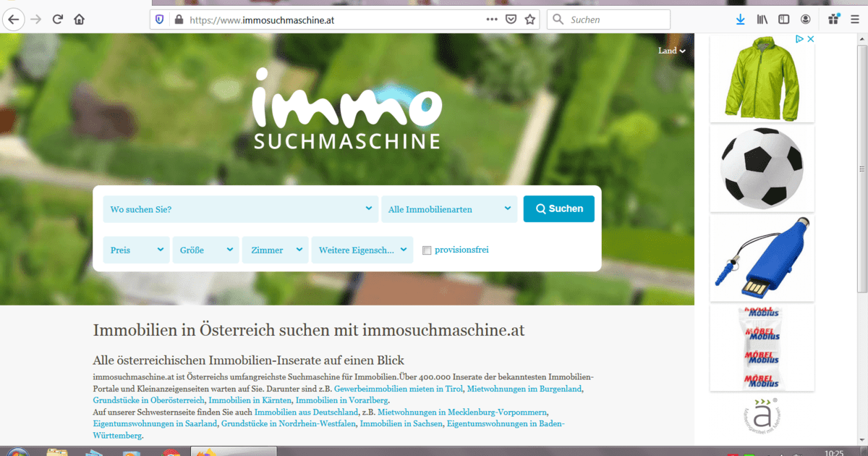868x456 pixels.
Task: Show tracking protection shield info
Action: 161,20
